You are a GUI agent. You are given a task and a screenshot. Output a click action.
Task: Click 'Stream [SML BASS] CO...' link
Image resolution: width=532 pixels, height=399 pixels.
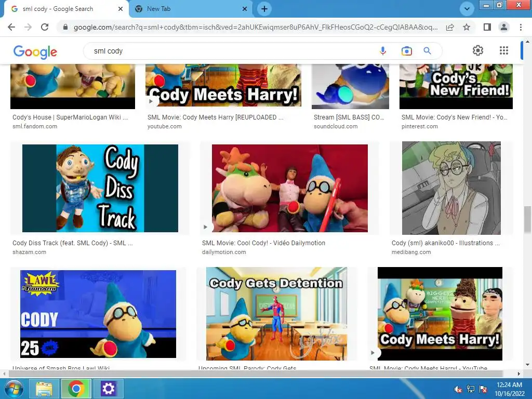(349, 117)
